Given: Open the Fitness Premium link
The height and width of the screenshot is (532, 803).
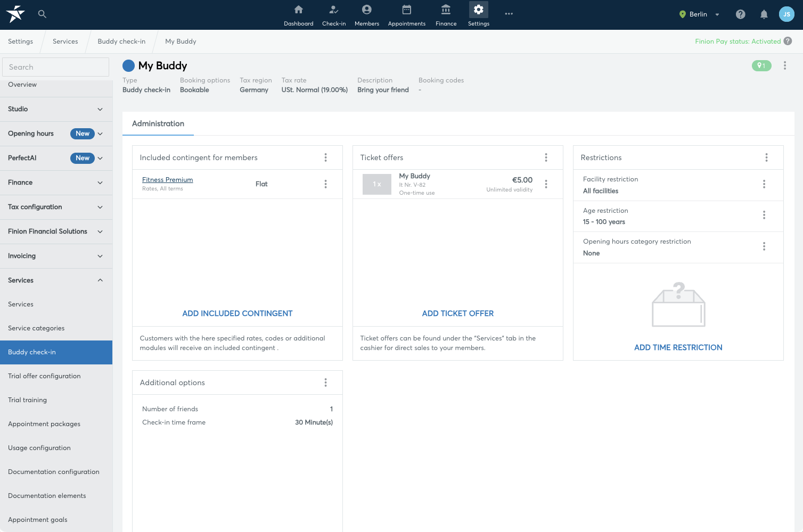Looking at the screenshot, I should pos(167,180).
